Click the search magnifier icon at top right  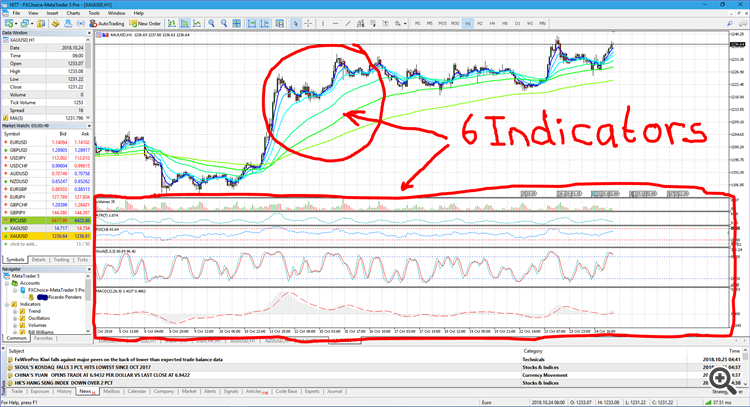pyautogui.click(x=730, y=23)
